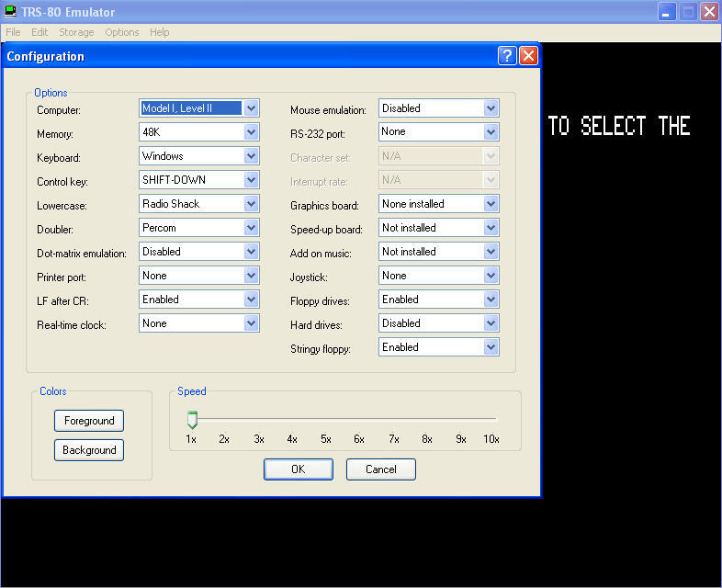
Task: Click the Cancel button
Action: point(380,469)
